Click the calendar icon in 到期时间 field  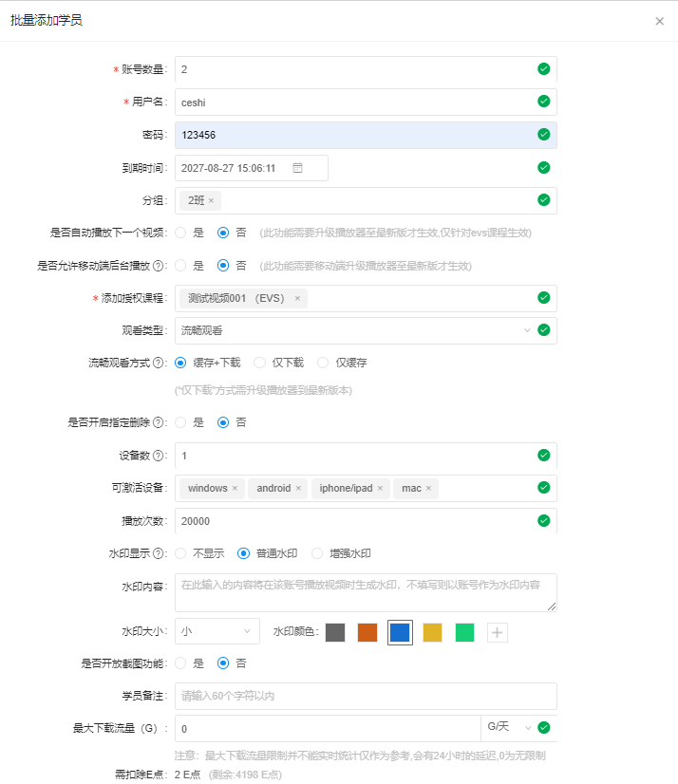pos(297,168)
